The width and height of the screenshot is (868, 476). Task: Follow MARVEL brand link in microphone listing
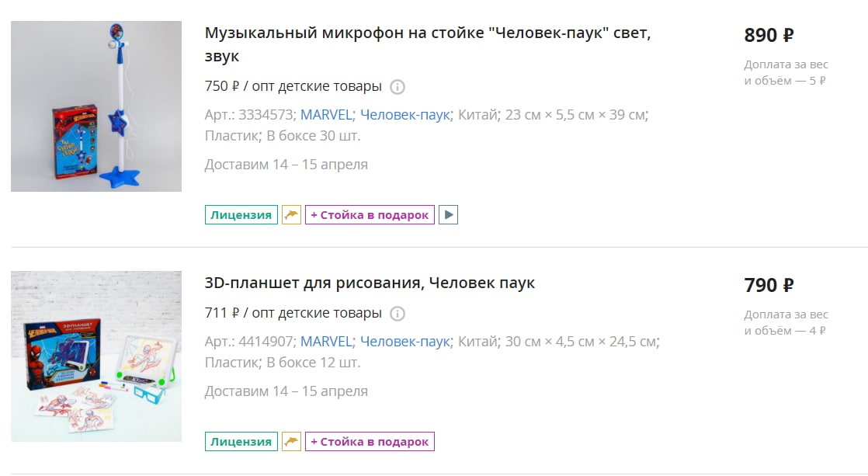[326, 115]
